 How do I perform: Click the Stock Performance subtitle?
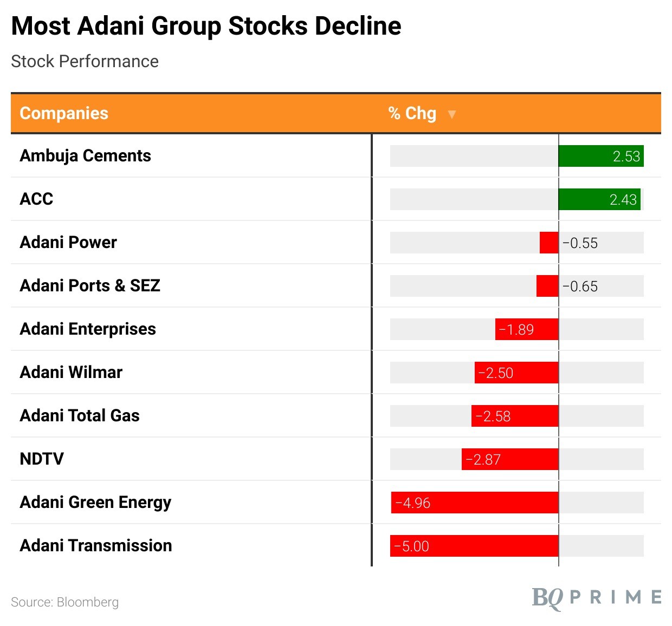coord(85,62)
